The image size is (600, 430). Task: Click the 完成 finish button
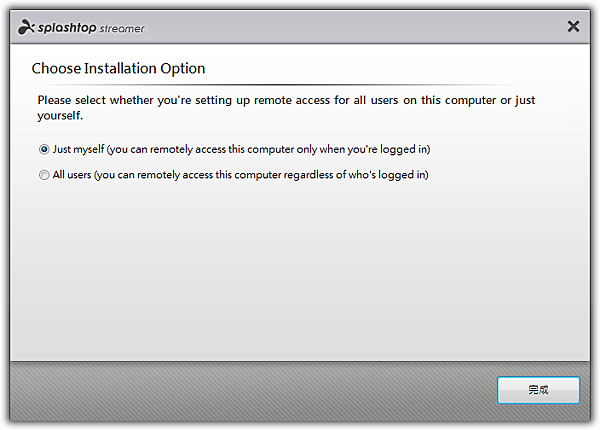coord(538,390)
